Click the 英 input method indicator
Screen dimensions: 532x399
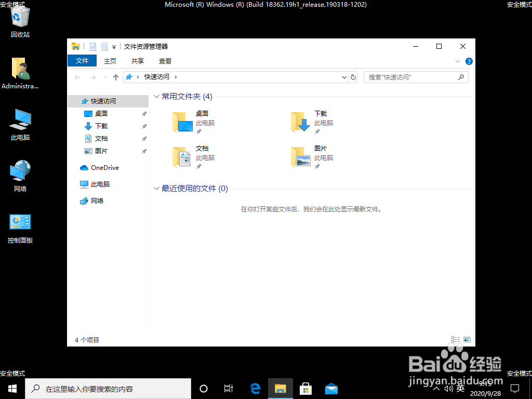point(460,388)
